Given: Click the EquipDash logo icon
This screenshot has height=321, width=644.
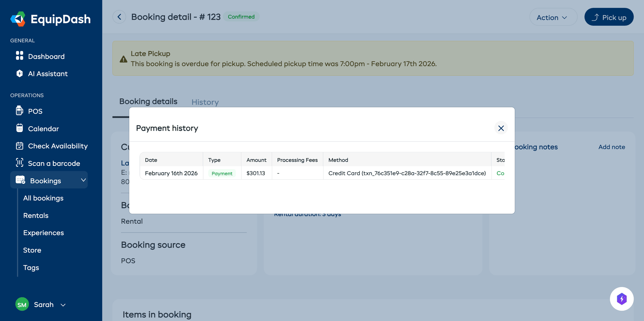Looking at the screenshot, I should [x=18, y=19].
